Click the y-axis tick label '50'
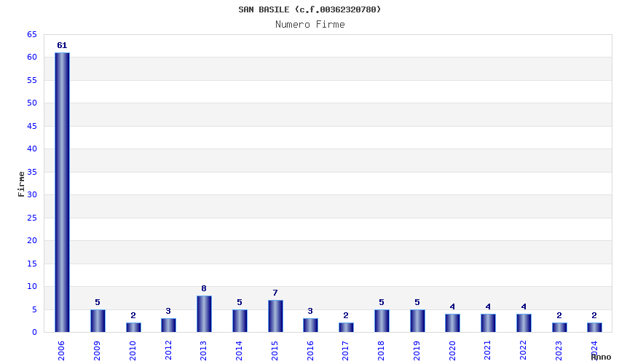The height and width of the screenshot is (364, 619). pos(32,103)
